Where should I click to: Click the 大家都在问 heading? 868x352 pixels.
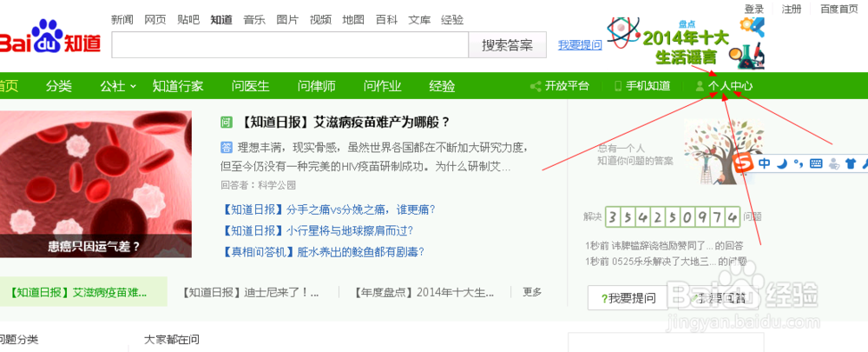coord(172,339)
